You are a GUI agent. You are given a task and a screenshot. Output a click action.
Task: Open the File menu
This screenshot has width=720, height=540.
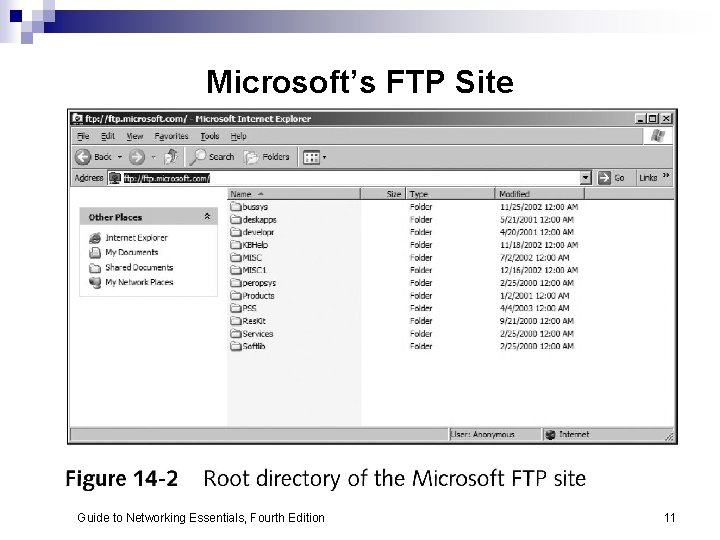[x=83, y=136]
